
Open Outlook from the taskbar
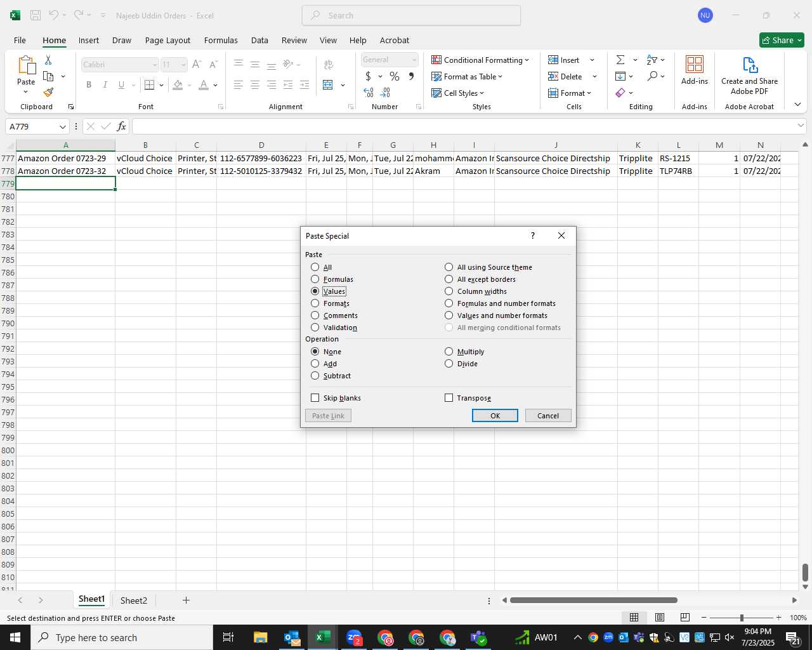292,637
